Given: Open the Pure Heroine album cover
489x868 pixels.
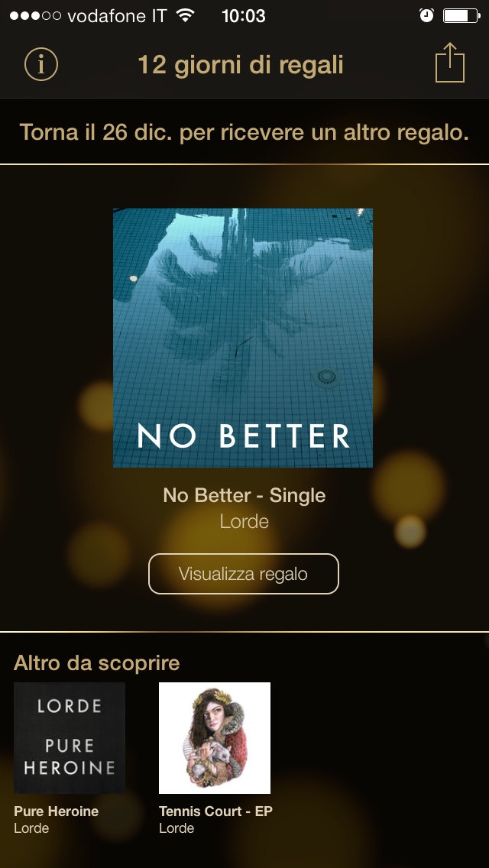Looking at the screenshot, I should coord(70,738).
